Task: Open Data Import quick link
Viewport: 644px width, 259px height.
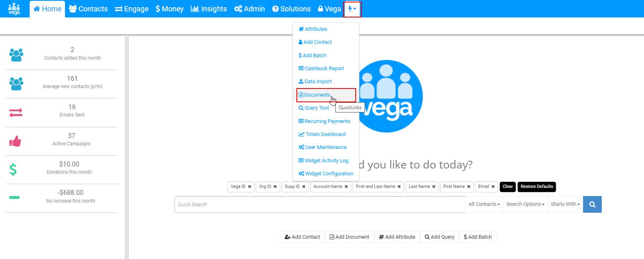Action: pyautogui.click(x=315, y=82)
